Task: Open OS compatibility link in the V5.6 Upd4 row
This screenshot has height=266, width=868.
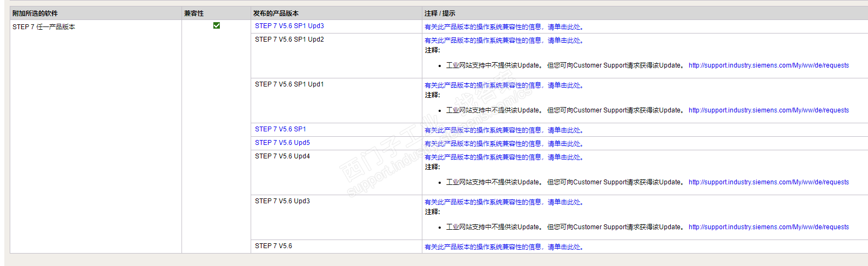Action: 503,157
